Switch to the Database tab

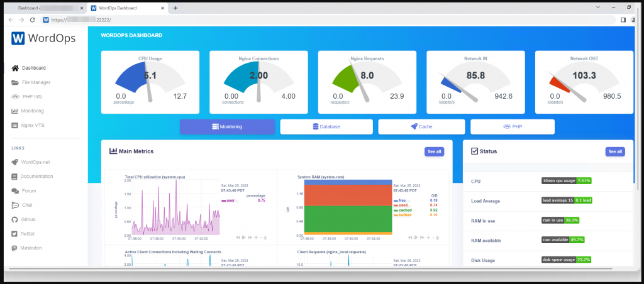(x=326, y=127)
